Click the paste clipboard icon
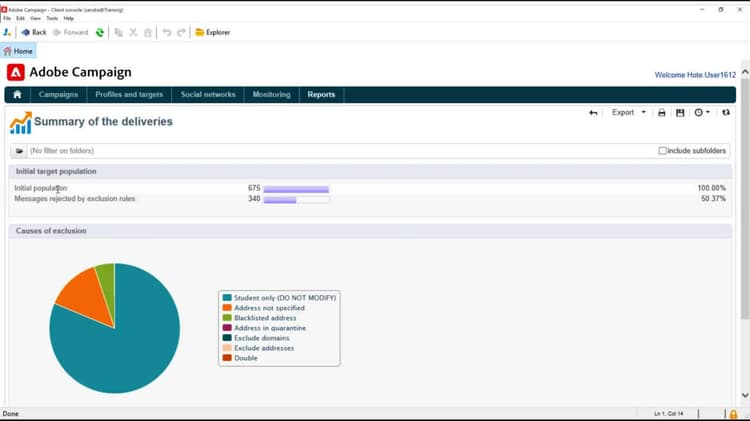This screenshot has width=750, height=421. (x=148, y=33)
